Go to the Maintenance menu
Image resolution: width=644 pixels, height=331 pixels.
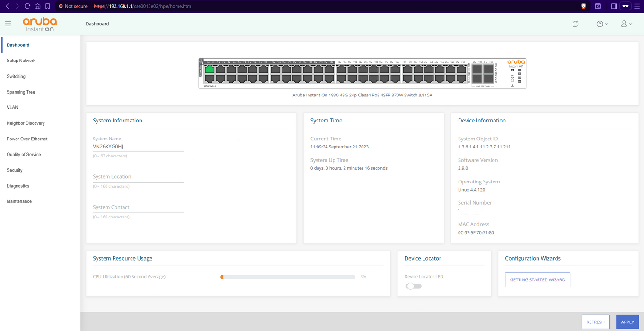[x=19, y=201]
